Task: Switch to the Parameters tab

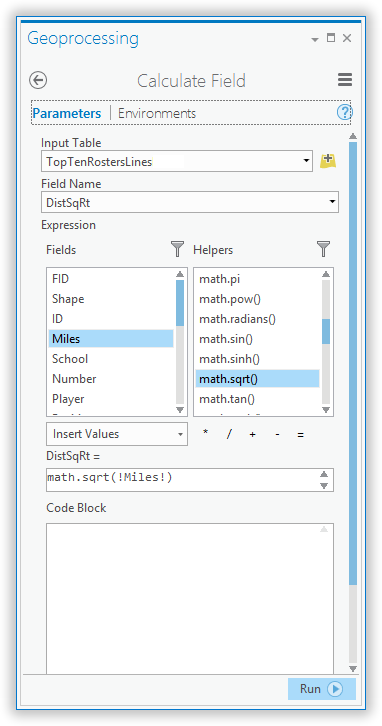Action: [67, 113]
